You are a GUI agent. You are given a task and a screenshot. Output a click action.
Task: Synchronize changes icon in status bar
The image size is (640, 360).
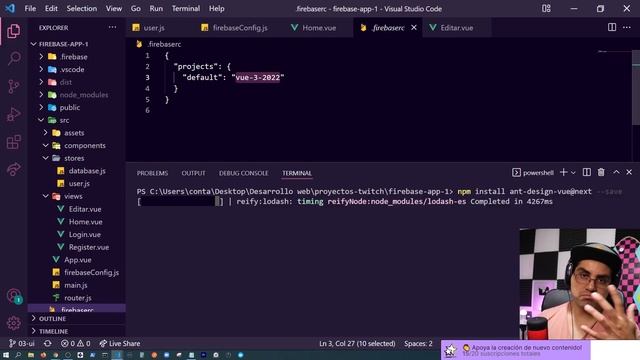click(48, 343)
